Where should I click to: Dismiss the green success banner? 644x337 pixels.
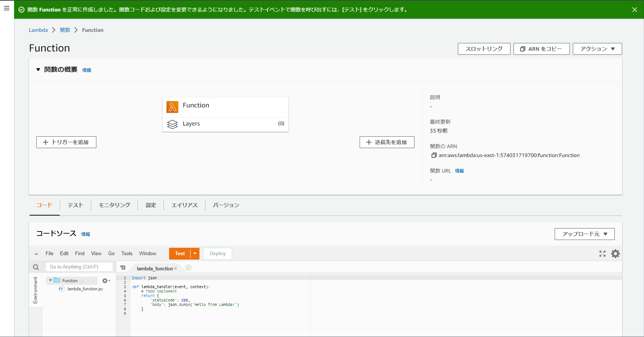(x=635, y=10)
